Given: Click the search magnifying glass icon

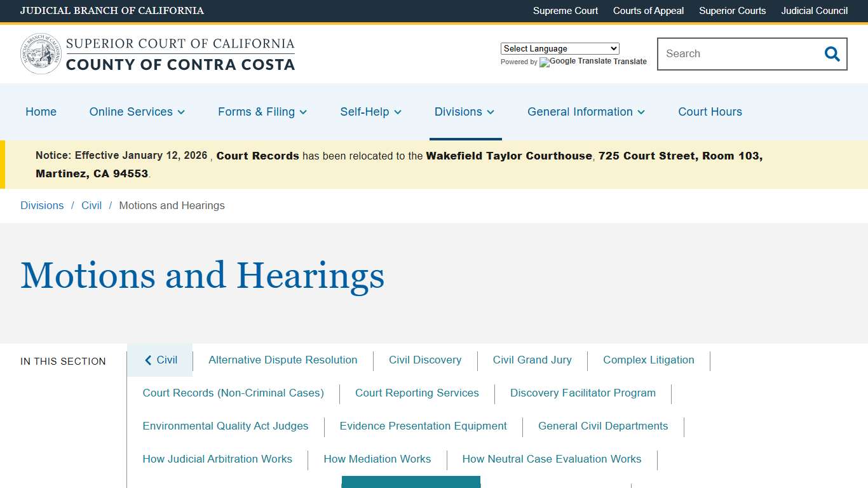Looking at the screenshot, I should tap(832, 54).
